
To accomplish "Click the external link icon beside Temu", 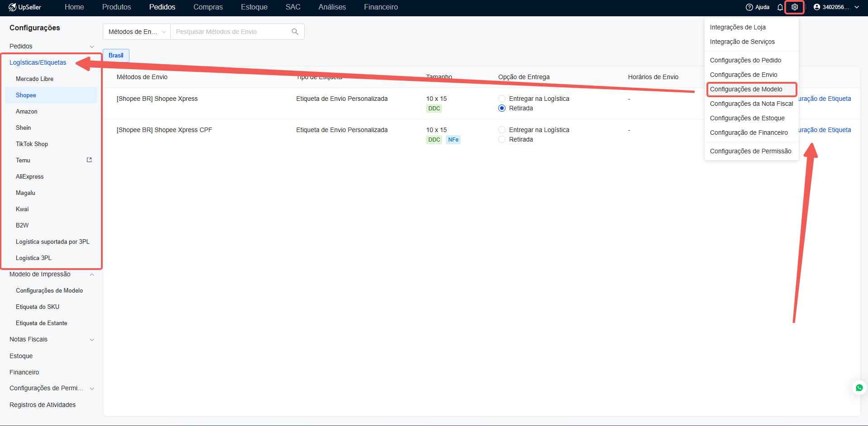I will click(x=89, y=160).
